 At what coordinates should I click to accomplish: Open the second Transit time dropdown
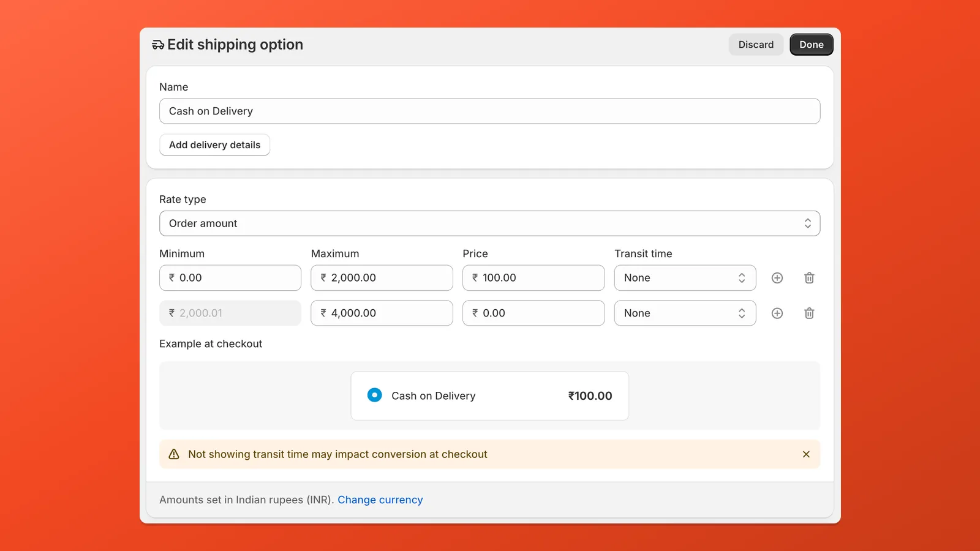point(685,313)
